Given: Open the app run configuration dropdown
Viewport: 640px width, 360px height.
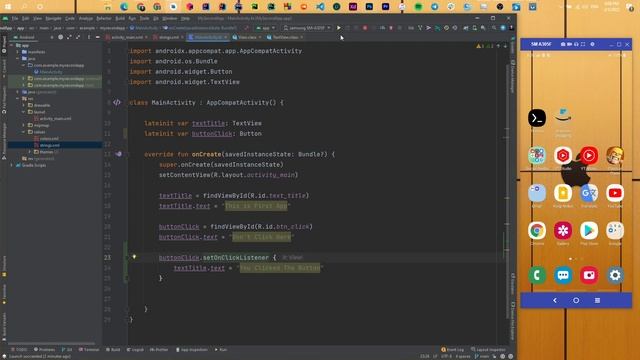Looking at the screenshot, I should click(x=266, y=28).
